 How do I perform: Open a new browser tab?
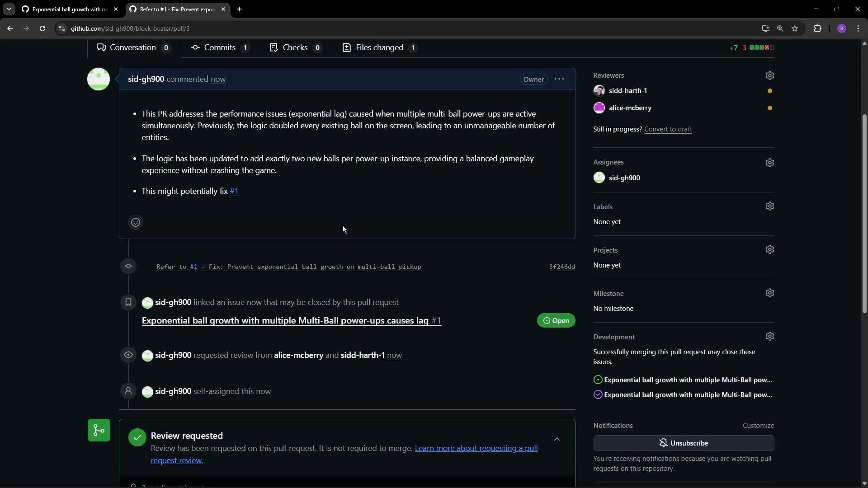pyautogui.click(x=240, y=9)
